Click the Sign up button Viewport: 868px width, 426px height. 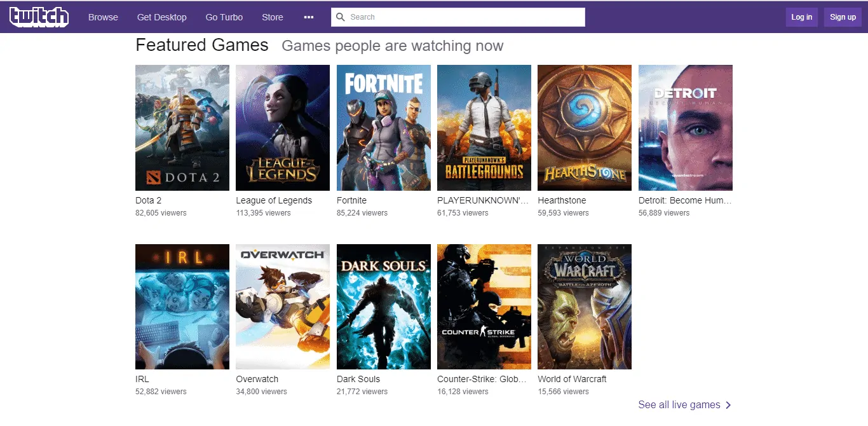tap(843, 17)
